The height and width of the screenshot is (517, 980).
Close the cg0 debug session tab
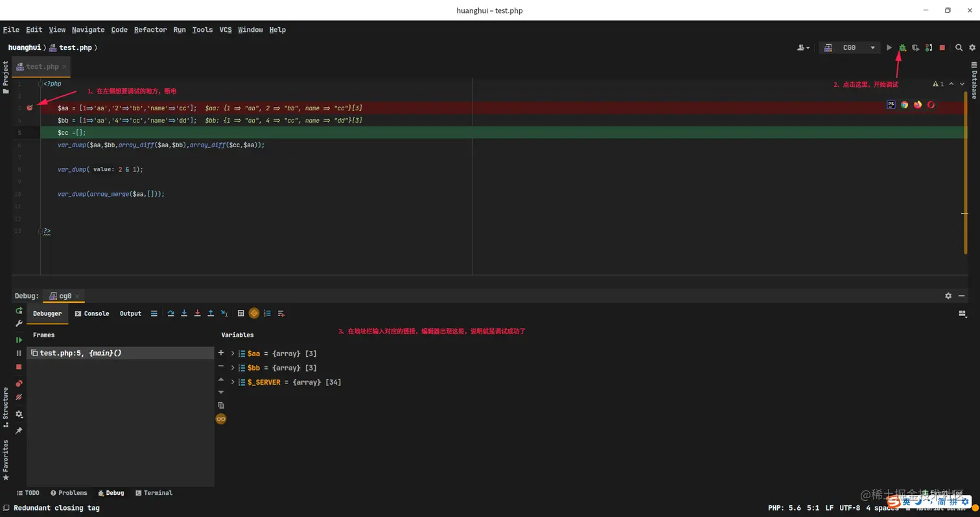coord(78,296)
